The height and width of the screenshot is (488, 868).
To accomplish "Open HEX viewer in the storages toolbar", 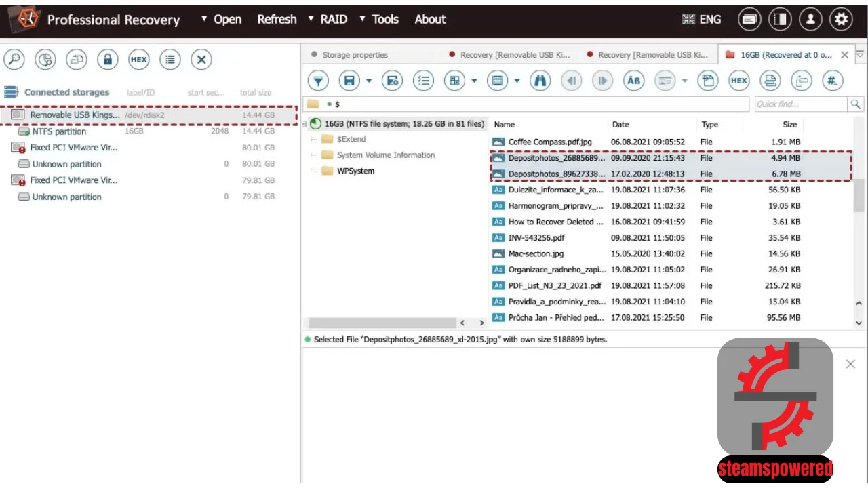I will [x=138, y=60].
